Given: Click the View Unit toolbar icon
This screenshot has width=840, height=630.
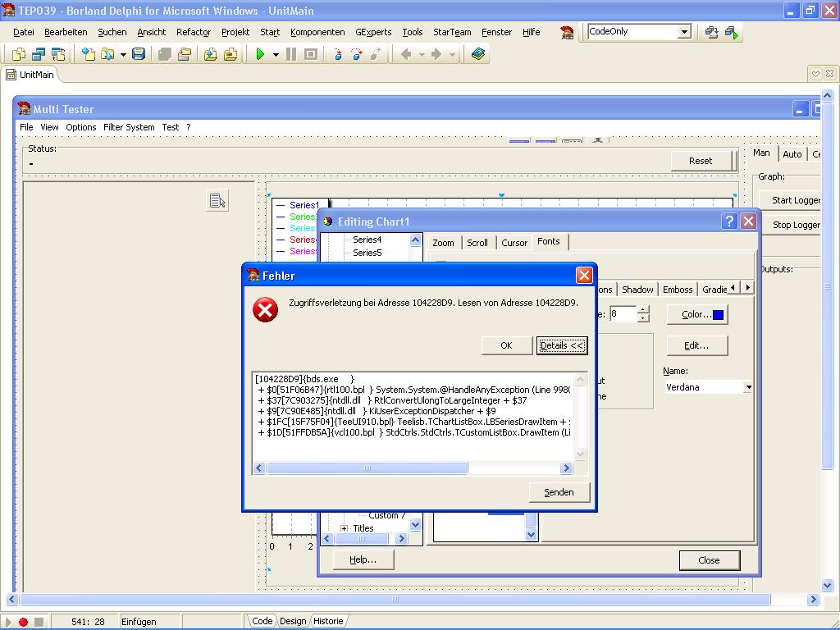Looking at the screenshot, I should click(19, 54).
